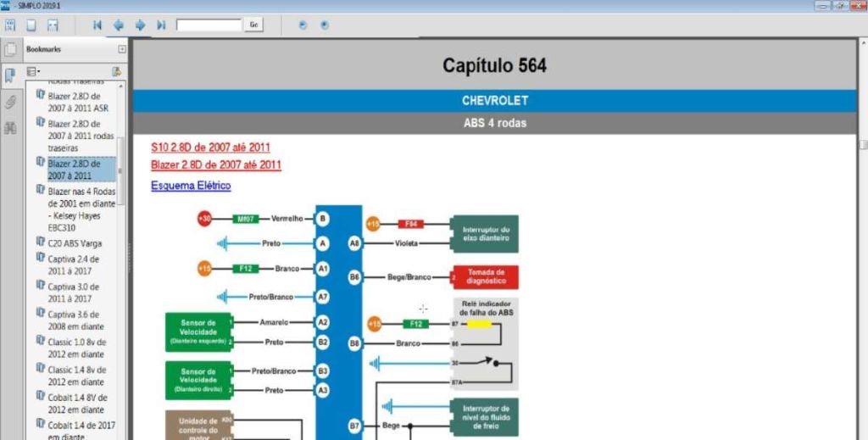Screen dimensions: 868x440
Task: Select bookmark C20 ABS Varga
Action: [x=75, y=243]
